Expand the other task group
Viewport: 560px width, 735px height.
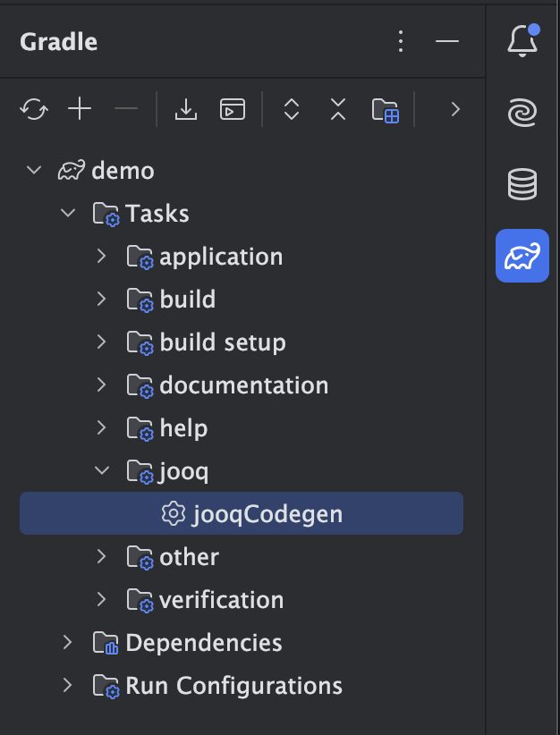tap(101, 556)
